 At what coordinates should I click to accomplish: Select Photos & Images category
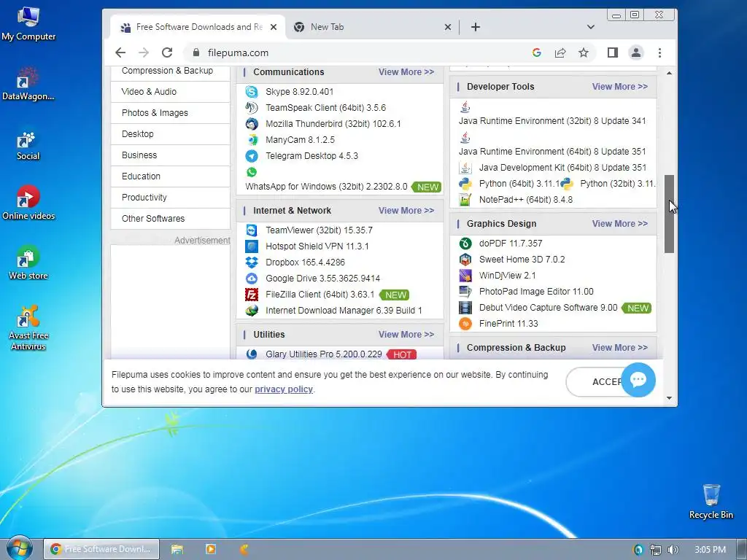pos(170,113)
